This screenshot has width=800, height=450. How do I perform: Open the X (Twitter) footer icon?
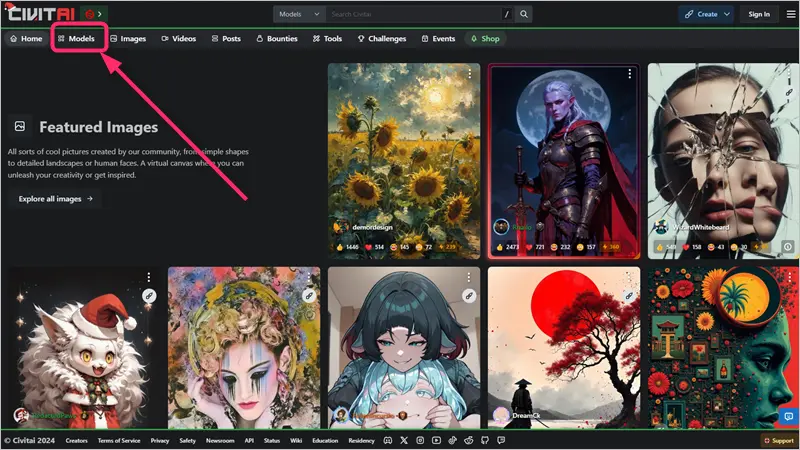[404, 440]
